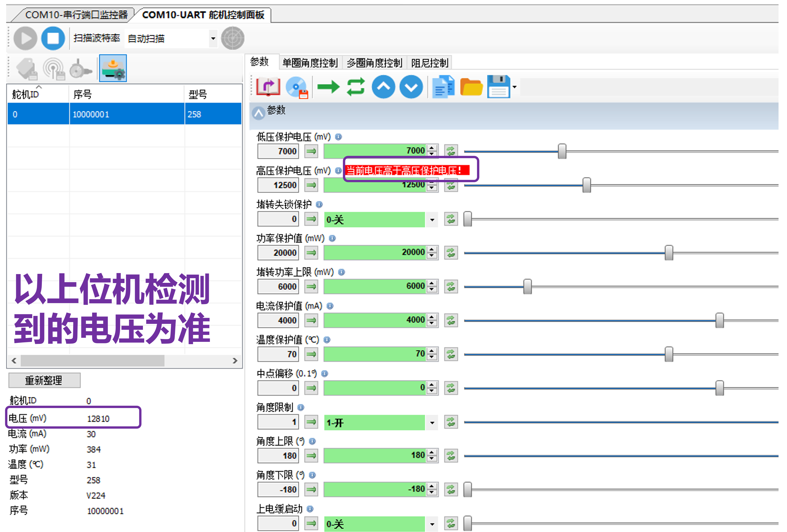Viewport: 787px width, 532px height.
Task: Click low voltage protection 7000 green field
Action: 375,151
